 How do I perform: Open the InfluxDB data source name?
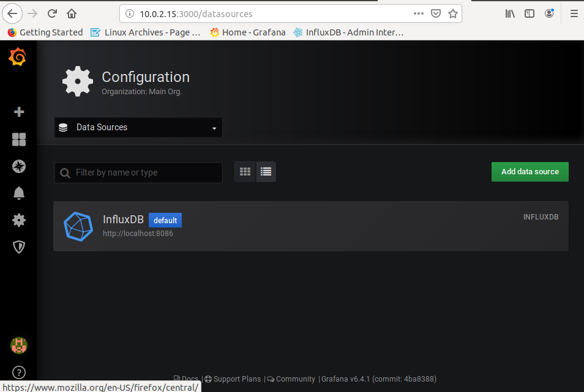coord(123,220)
